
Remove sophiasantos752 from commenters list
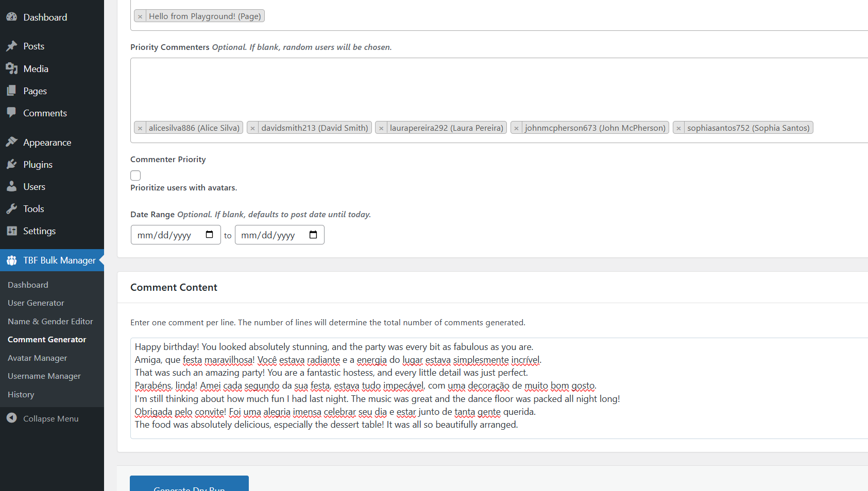point(678,128)
